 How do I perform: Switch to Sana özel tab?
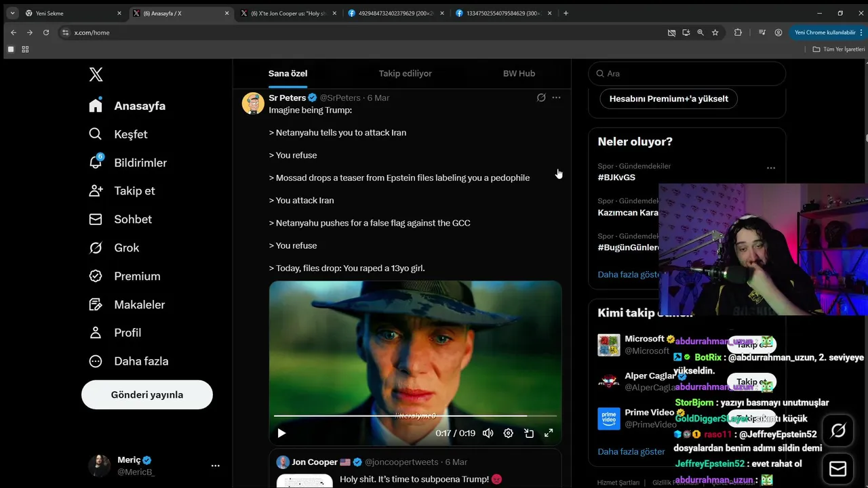click(288, 73)
